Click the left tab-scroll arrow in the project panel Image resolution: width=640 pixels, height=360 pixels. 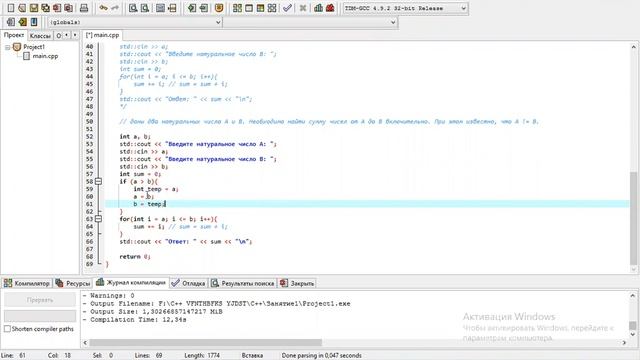click(x=67, y=36)
